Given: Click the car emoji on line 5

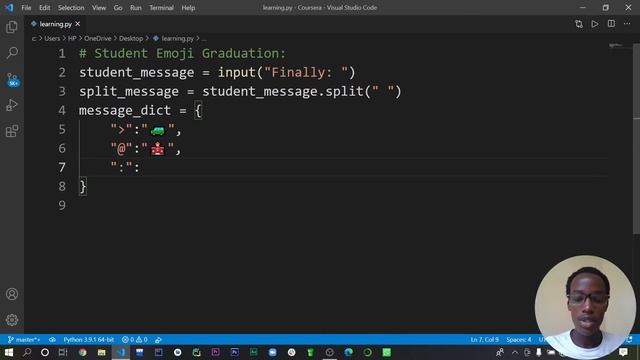Looking at the screenshot, I should pos(158,131).
